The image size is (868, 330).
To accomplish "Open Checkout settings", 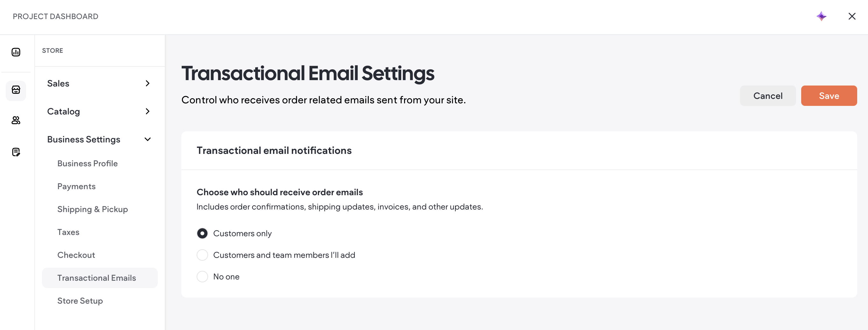I will (76, 255).
